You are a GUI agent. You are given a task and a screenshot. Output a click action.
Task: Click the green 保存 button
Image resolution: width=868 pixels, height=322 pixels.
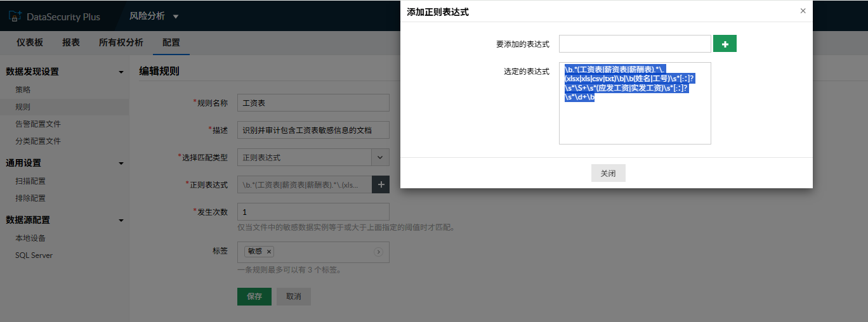point(254,297)
